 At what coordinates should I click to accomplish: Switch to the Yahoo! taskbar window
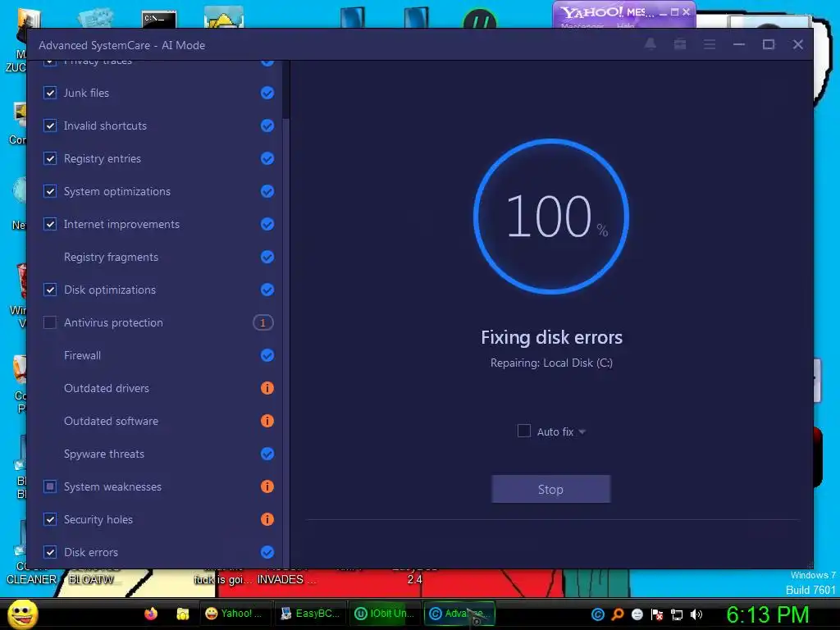(234, 614)
